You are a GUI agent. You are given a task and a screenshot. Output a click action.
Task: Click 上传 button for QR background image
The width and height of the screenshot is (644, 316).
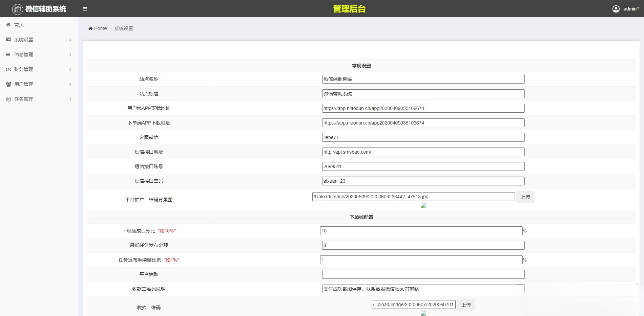pyautogui.click(x=525, y=197)
